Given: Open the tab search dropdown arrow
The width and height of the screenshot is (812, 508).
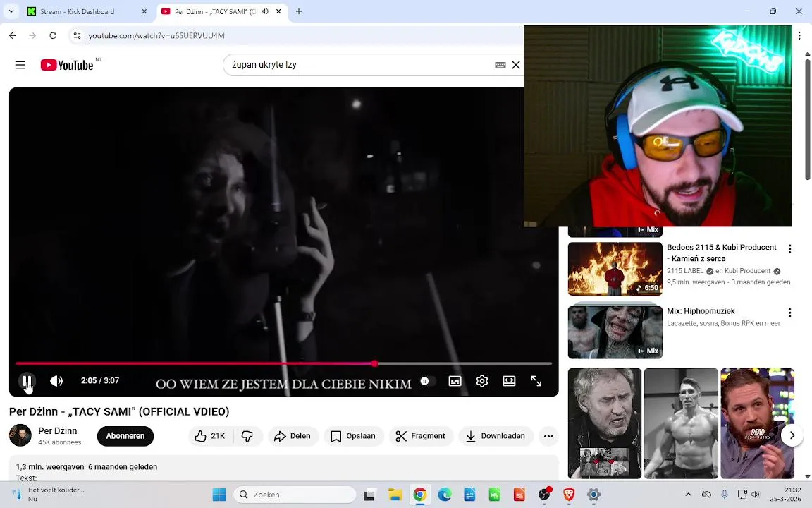Looking at the screenshot, I should click(x=11, y=11).
